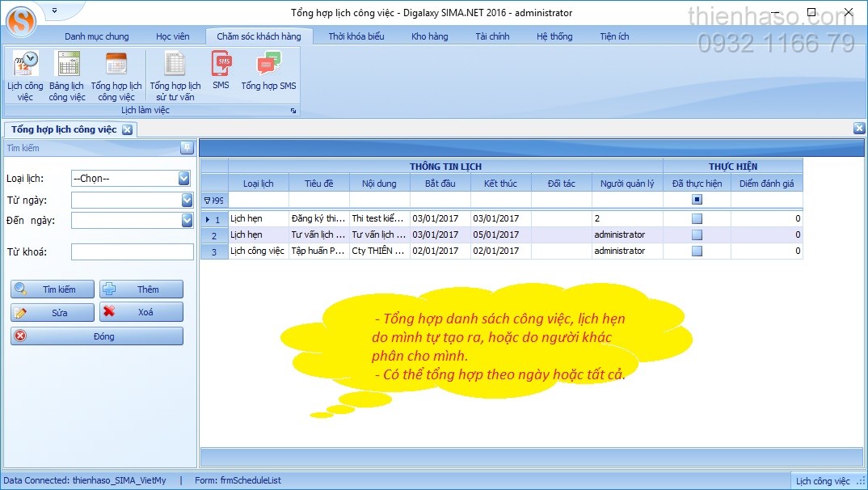Click the Bảng lịch công việc icon

(x=66, y=74)
